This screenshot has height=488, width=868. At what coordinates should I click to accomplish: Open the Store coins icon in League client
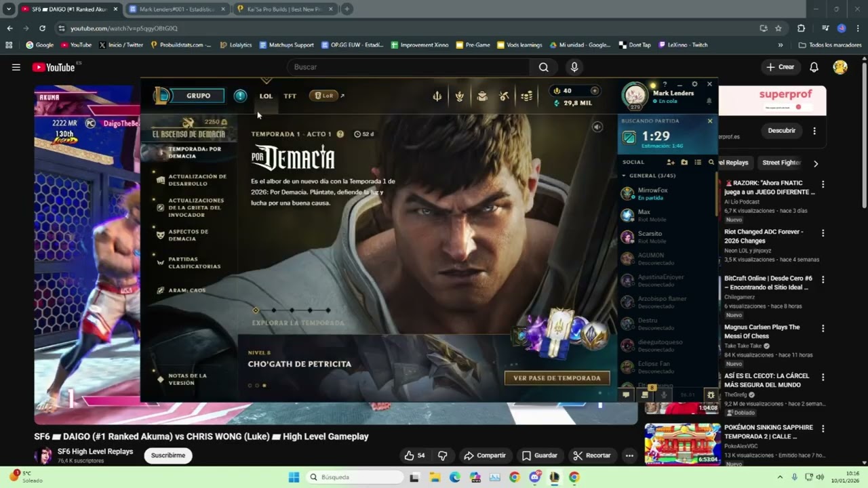(x=526, y=96)
